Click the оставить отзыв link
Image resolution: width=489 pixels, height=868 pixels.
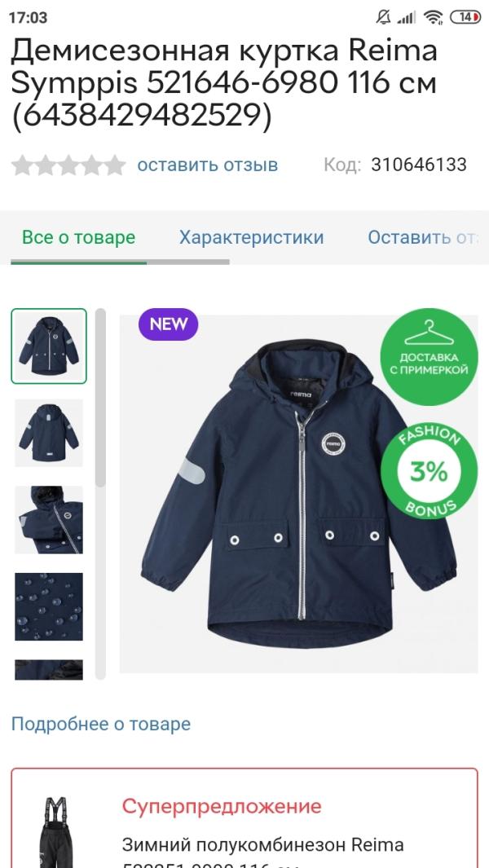click(208, 165)
